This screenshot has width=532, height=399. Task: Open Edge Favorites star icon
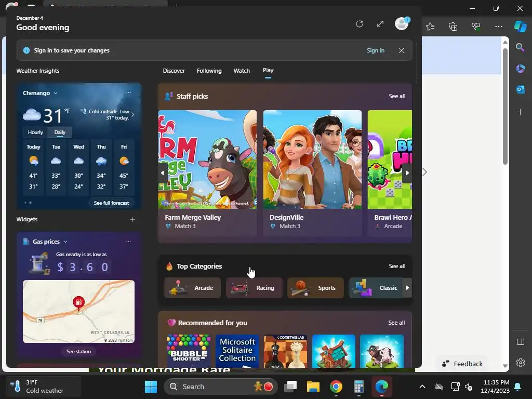coord(430,26)
